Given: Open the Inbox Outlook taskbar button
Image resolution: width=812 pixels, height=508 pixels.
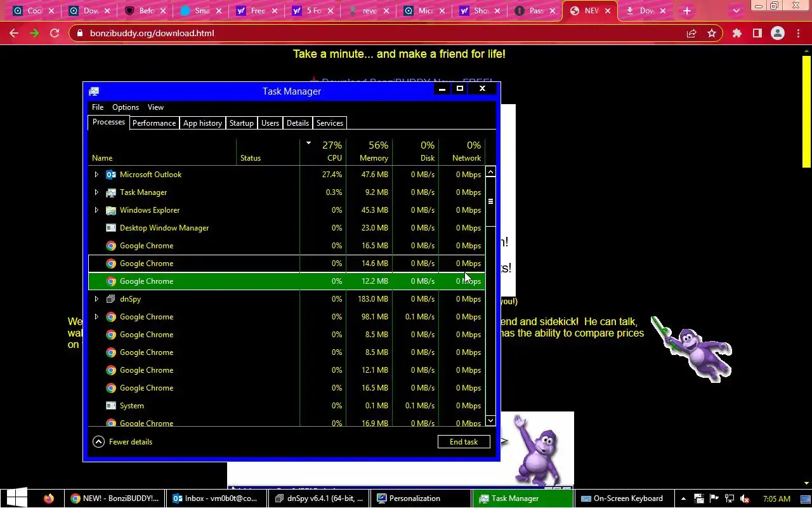Looking at the screenshot, I should (216, 498).
